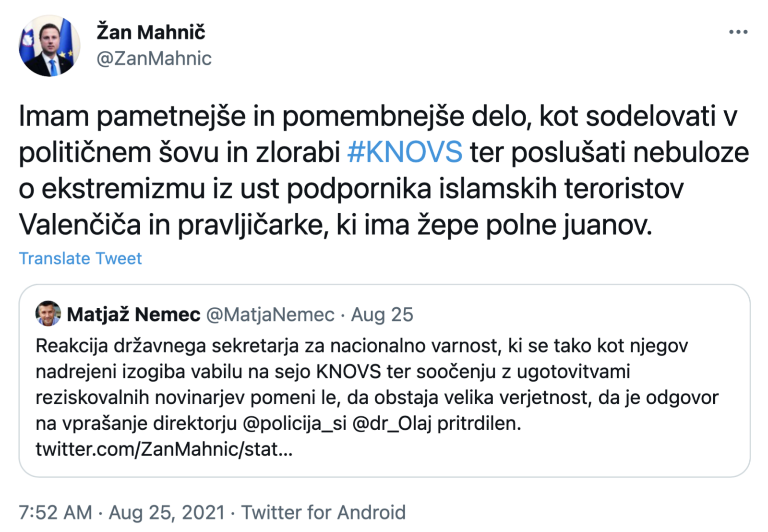Click 'Reakcija' at the quoted tweet's start
768x532 pixels.
click(72, 346)
